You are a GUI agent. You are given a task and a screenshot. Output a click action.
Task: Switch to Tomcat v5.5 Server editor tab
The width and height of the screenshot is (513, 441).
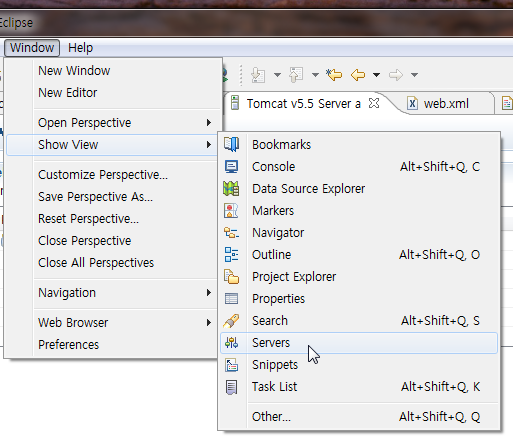pyautogui.click(x=303, y=104)
